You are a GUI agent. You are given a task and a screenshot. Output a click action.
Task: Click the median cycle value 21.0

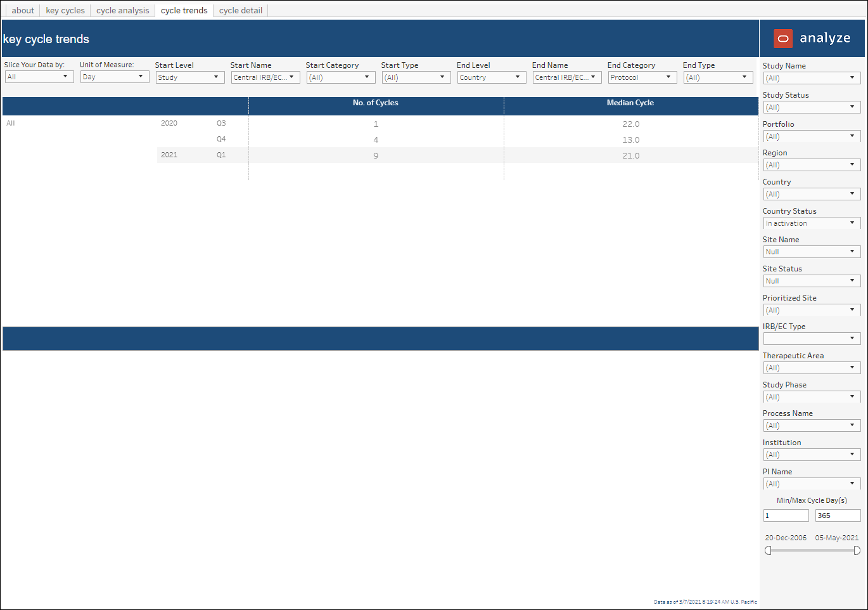[x=631, y=156]
